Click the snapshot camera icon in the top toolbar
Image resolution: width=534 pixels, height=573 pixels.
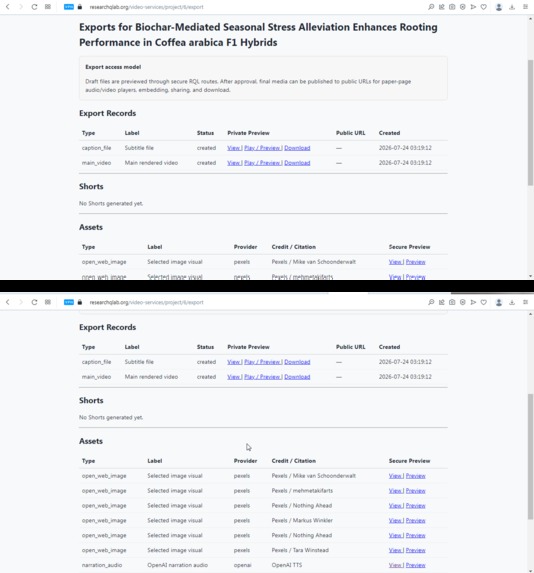tap(452, 7)
